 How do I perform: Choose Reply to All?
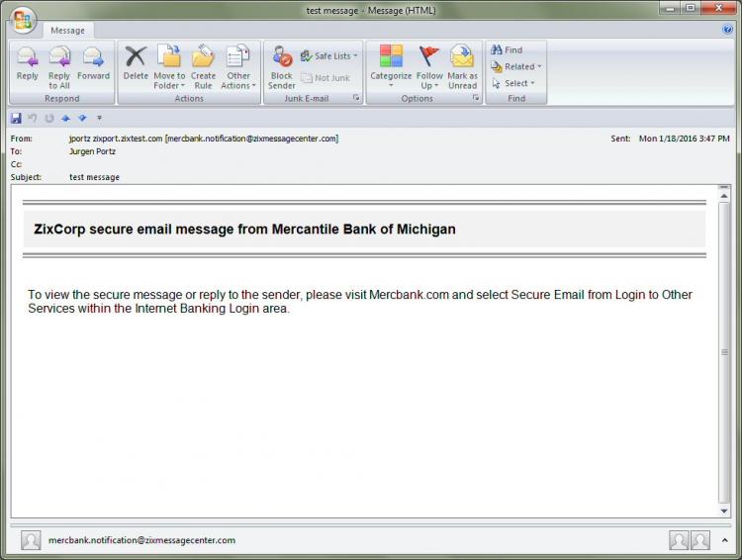tap(59, 67)
